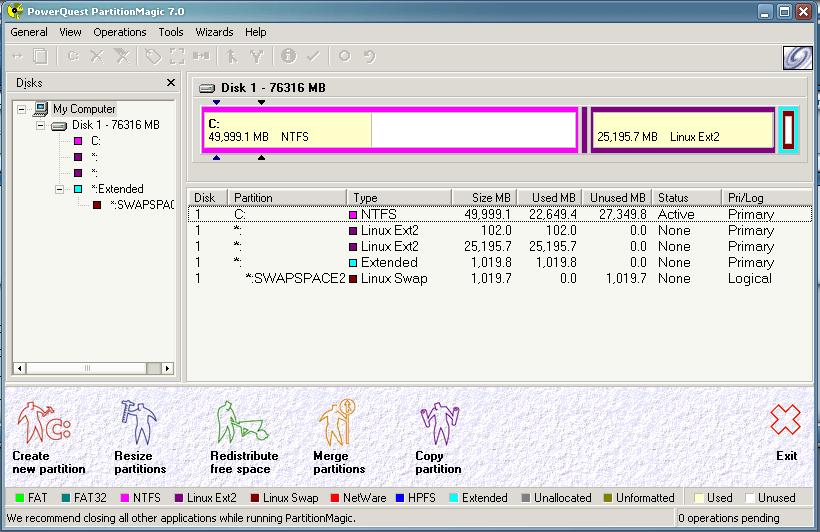Select the 25,195.7 MB Linux Ext2 partition block

pyautogui.click(x=682, y=131)
